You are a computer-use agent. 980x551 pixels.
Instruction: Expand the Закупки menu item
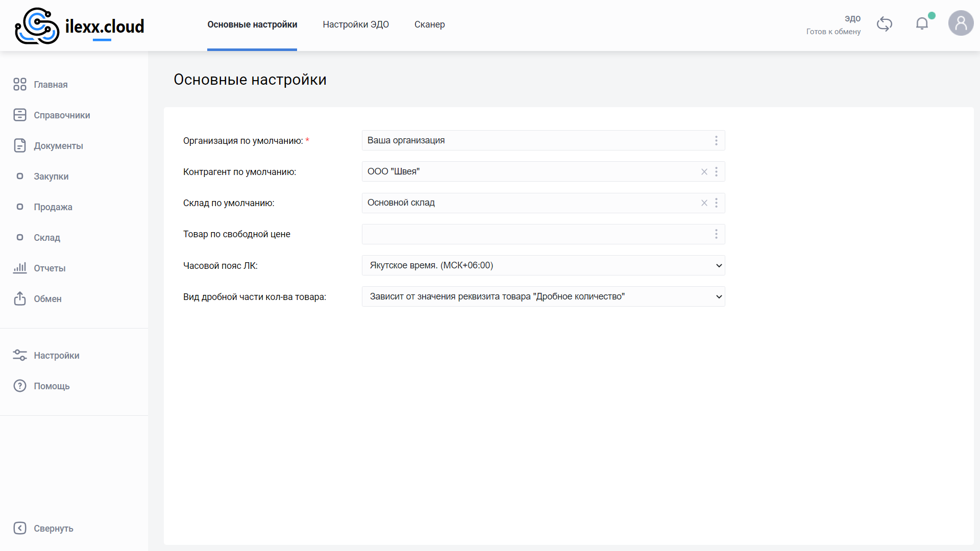pyautogui.click(x=51, y=177)
